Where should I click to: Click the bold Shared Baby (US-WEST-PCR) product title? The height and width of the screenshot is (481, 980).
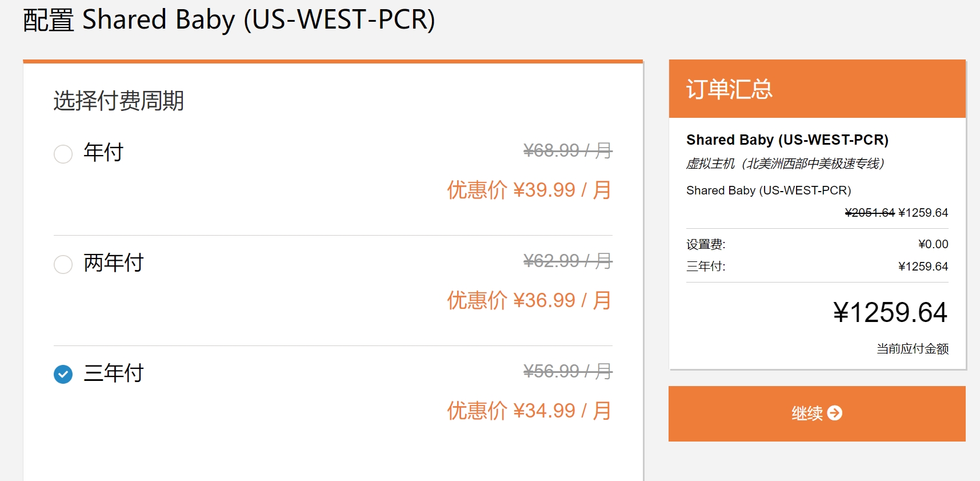tap(787, 140)
